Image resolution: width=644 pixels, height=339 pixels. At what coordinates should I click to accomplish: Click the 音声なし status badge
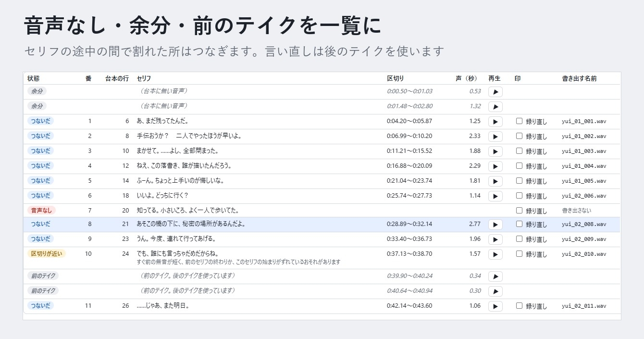pos(41,210)
